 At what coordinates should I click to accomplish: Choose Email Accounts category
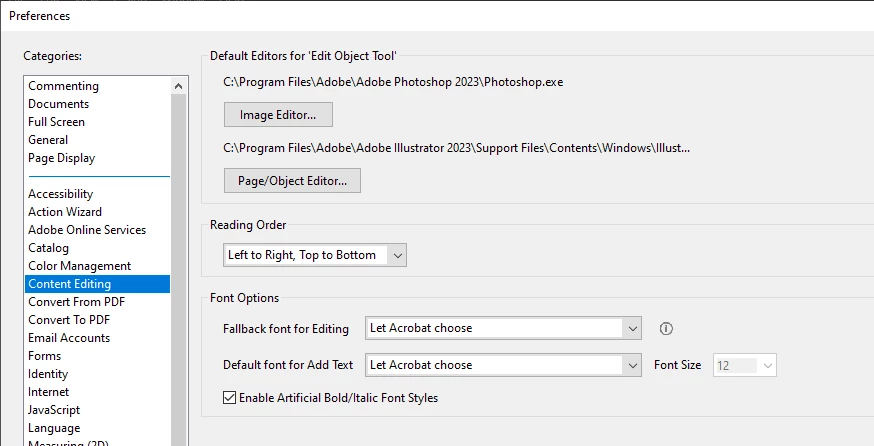point(69,338)
